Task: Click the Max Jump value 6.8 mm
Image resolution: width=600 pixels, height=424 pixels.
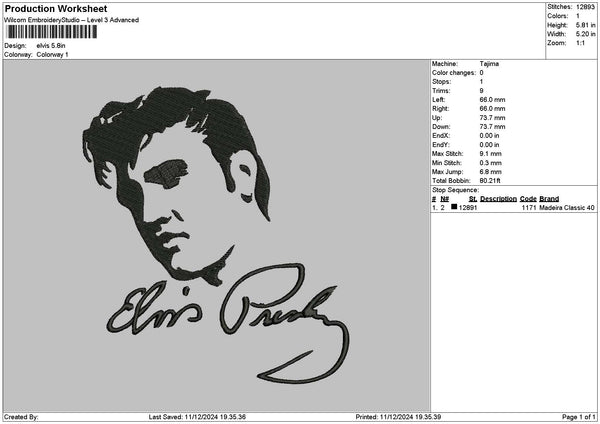Action: pos(491,172)
